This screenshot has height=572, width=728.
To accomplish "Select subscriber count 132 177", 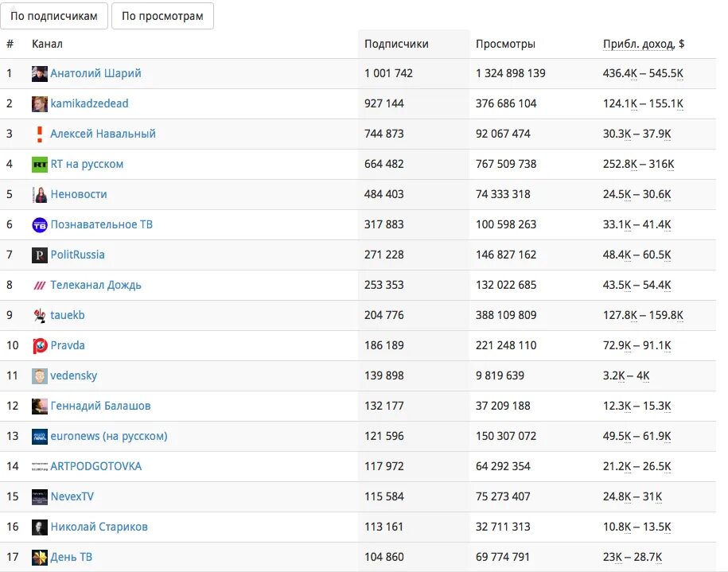I will click(383, 406).
